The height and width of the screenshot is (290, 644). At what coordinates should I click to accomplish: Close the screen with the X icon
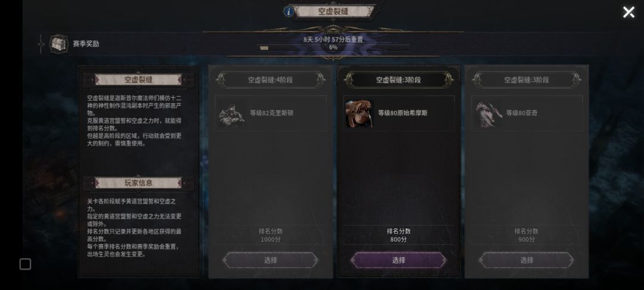click(628, 13)
